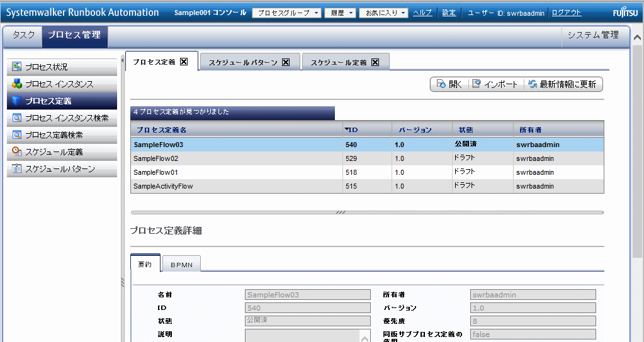Click the スケジュール定義 clock icon
This screenshot has height=342, width=644.
pos(16,152)
